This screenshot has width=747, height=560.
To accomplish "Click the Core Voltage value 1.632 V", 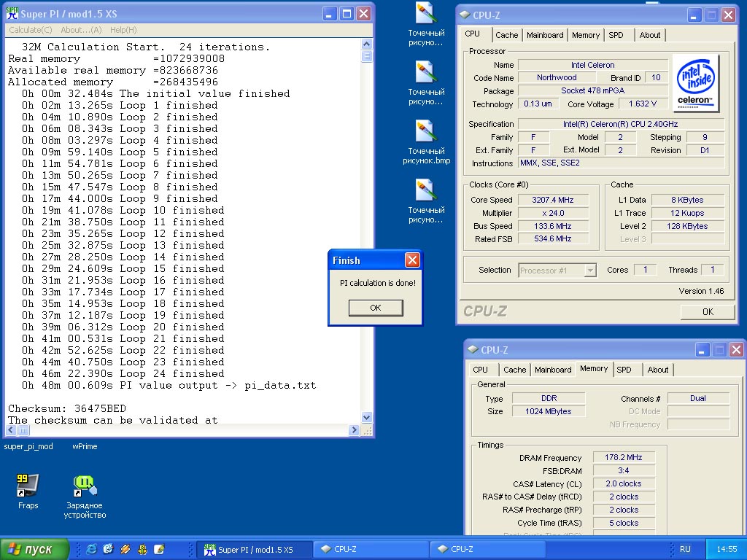I will click(x=642, y=104).
